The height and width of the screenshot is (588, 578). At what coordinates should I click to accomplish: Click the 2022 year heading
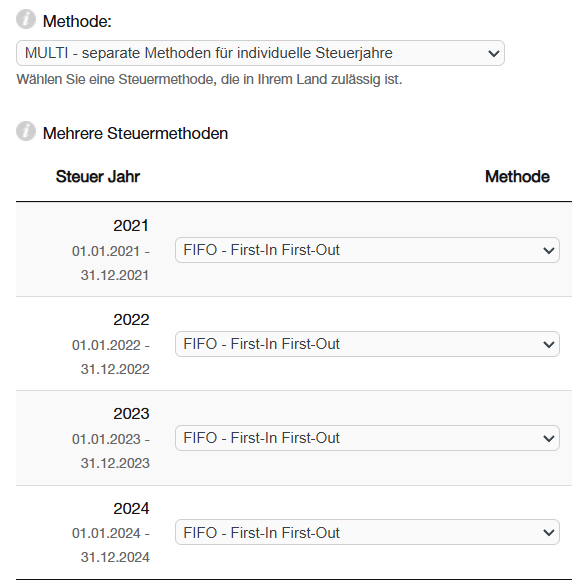(131, 320)
